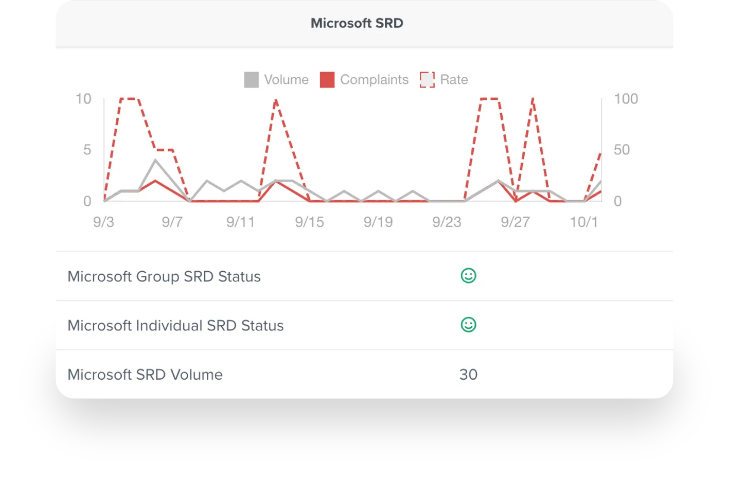731x479 pixels.
Task: Click the Volume legend label
Action: pos(286,80)
